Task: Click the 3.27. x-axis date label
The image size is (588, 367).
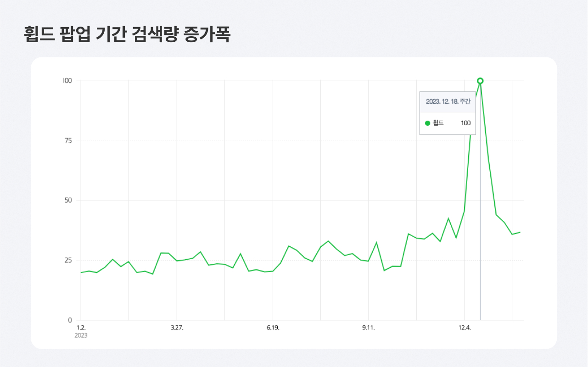Action: (177, 328)
